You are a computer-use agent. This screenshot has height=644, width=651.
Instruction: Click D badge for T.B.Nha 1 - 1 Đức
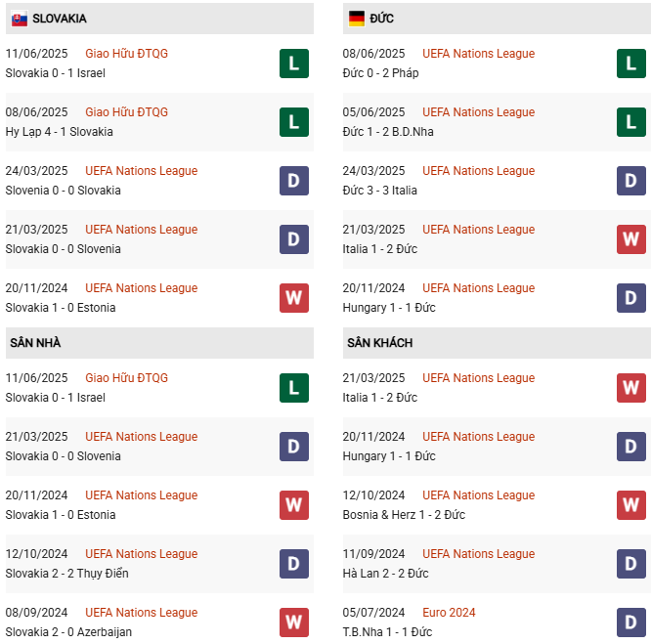(x=631, y=623)
